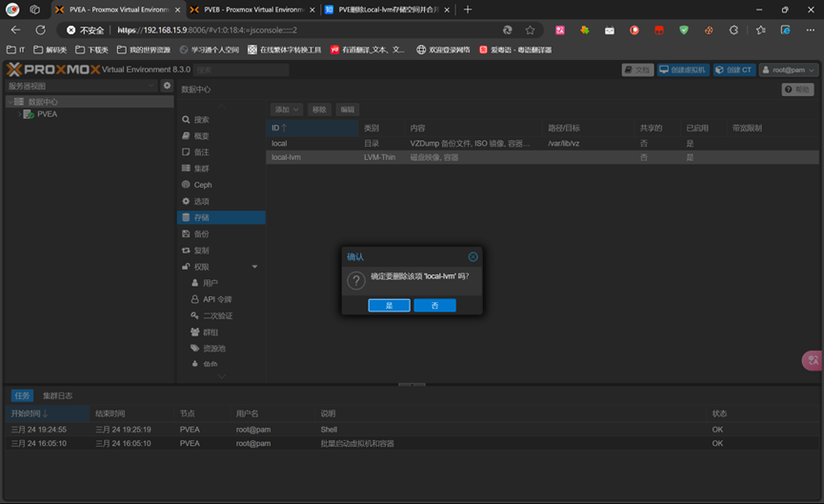Add page to favorites star icon
This screenshot has height=504, width=824.
click(531, 30)
